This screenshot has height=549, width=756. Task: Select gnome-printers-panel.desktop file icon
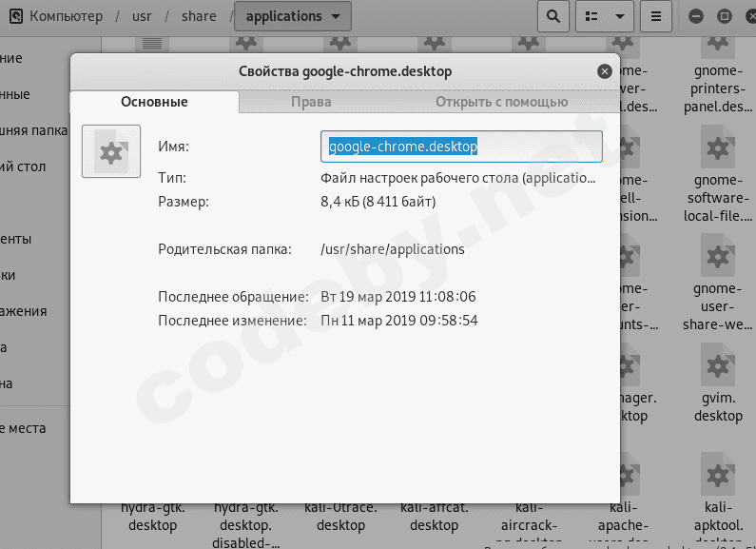pos(718,46)
